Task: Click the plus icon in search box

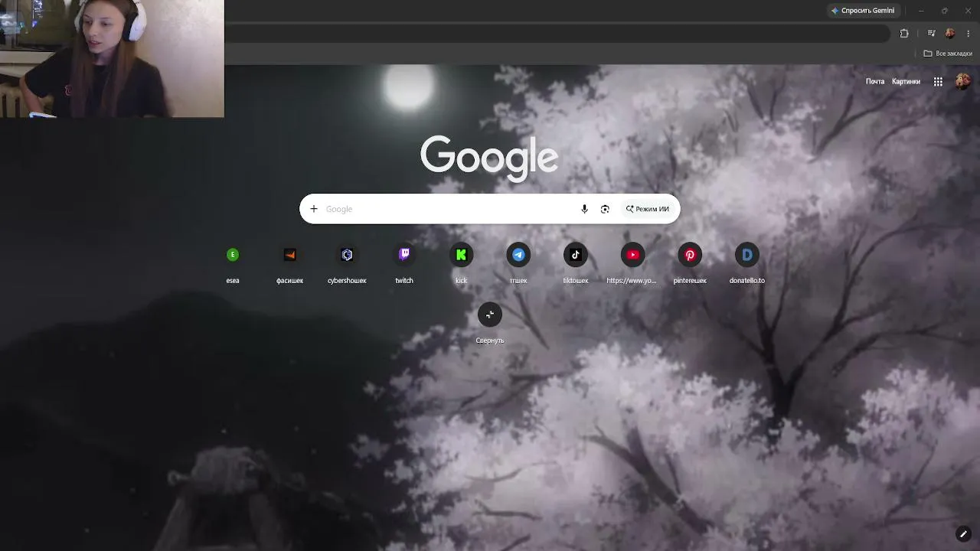Action: coord(313,209)
